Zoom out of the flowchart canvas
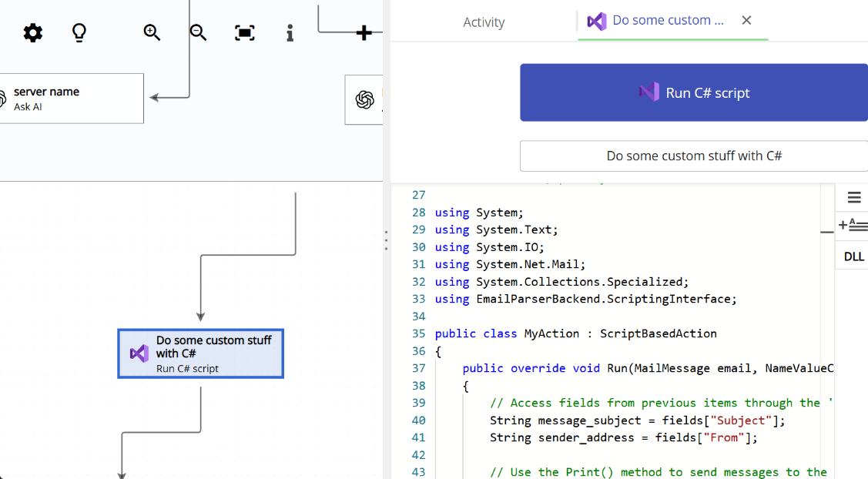The height and width of the screenshot is (479, 868). click(198, 32)
